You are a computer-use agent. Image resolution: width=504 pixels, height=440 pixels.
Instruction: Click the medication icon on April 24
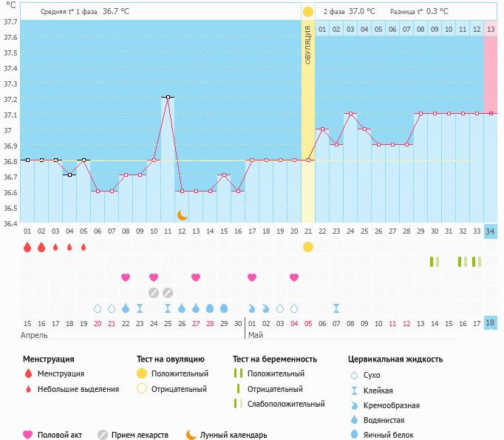click(x=154, y=292)
